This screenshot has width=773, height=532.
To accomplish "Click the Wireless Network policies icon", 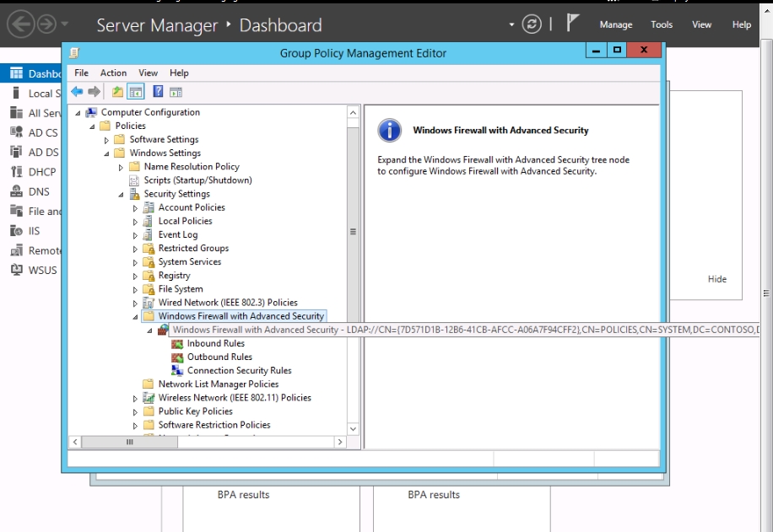I will 149,397.
